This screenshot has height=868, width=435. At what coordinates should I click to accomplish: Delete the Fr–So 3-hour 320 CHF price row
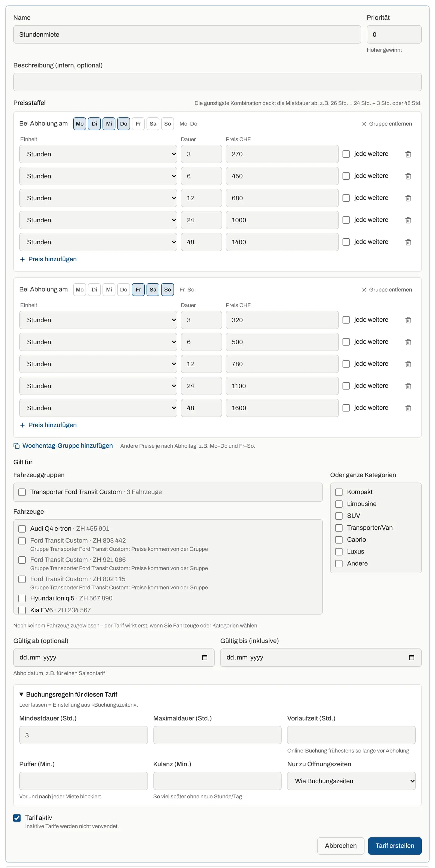tap(408, 320)
